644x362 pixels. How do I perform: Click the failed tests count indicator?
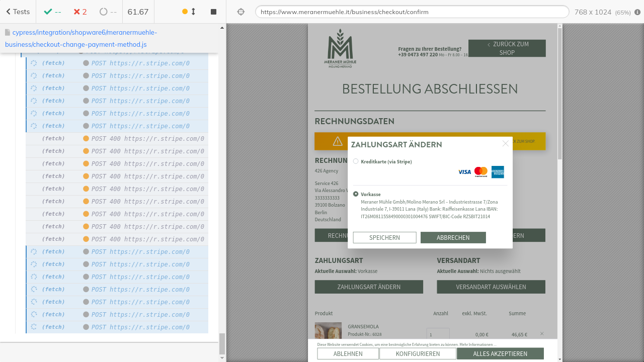[x=80, y=12]
